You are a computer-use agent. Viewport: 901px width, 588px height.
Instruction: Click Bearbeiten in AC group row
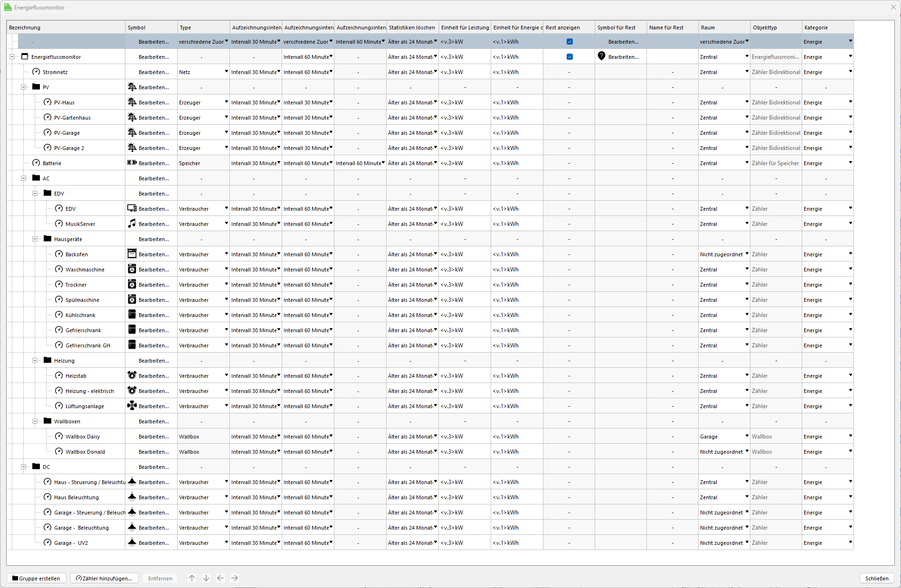pos(154,178)
